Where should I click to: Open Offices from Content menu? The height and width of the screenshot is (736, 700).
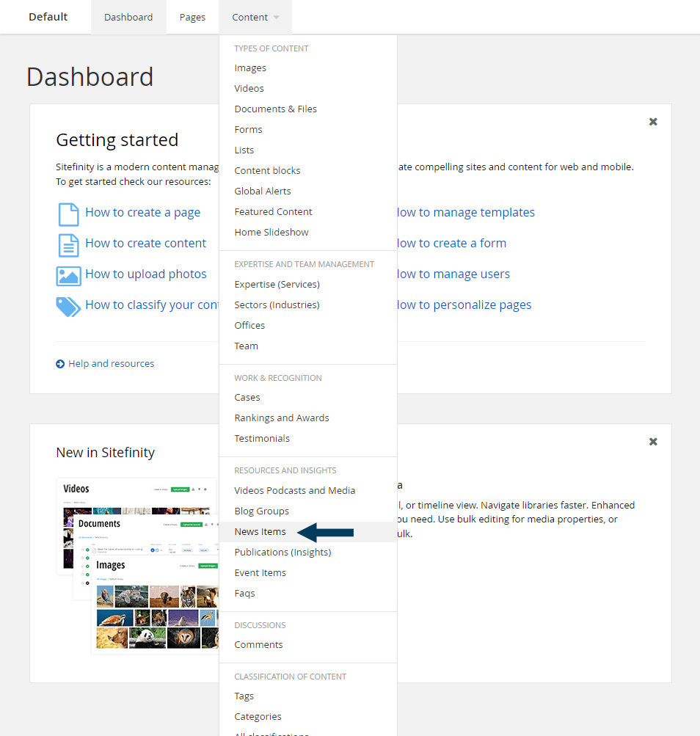[x=249, y=326]
